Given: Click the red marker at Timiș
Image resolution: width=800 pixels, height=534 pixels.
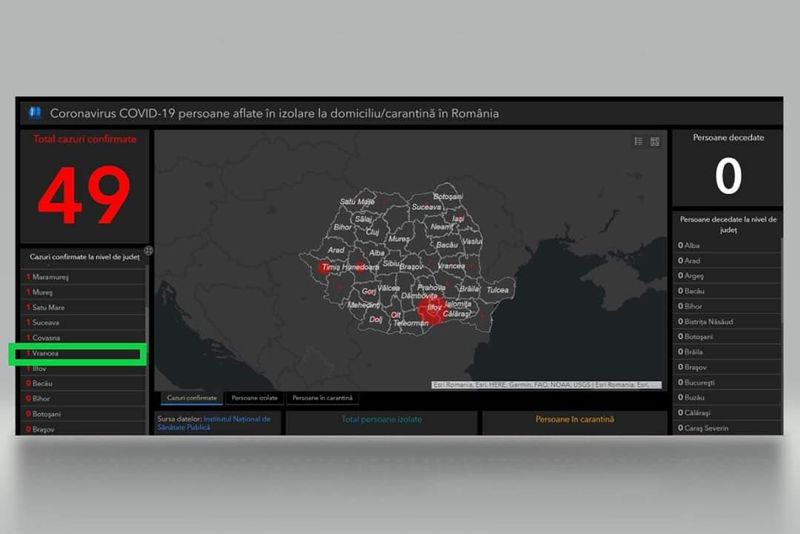Looking at the screenshot, I should pos(324,268).
